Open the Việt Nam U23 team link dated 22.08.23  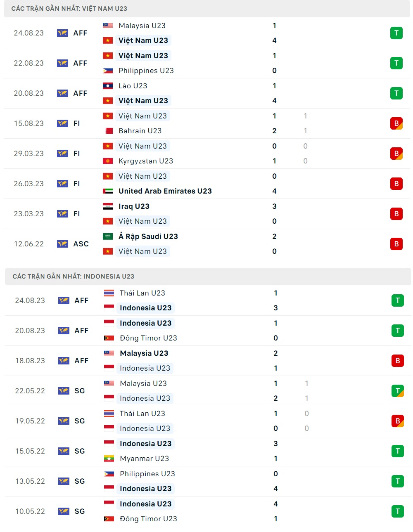point(143,56)
